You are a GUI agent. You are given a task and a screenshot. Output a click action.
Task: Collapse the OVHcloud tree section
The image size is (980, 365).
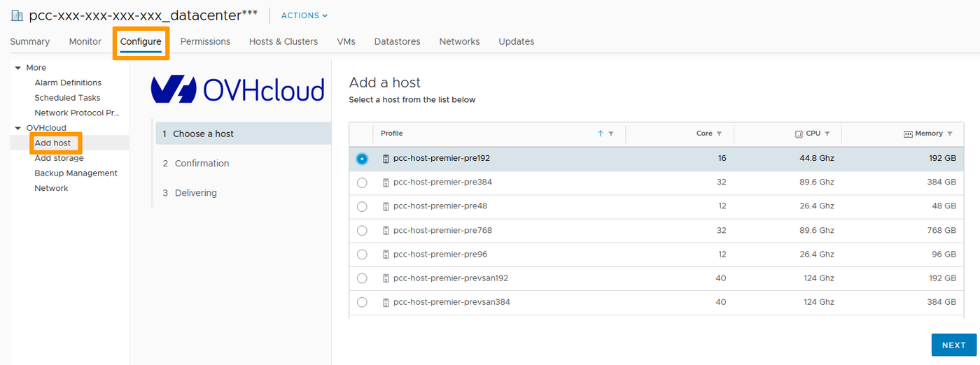pyautogui.click(x=18, y=128)
